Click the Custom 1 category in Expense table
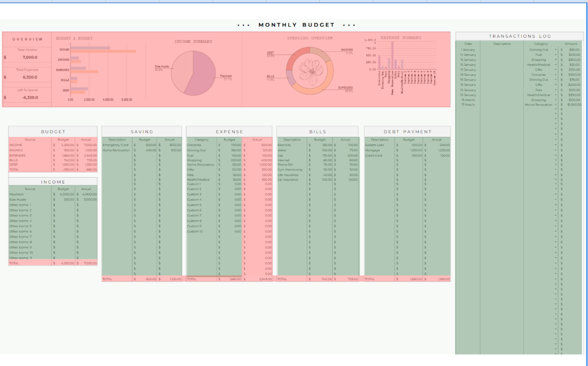Viewport: 588px width, 366px height. click(194, 185)
